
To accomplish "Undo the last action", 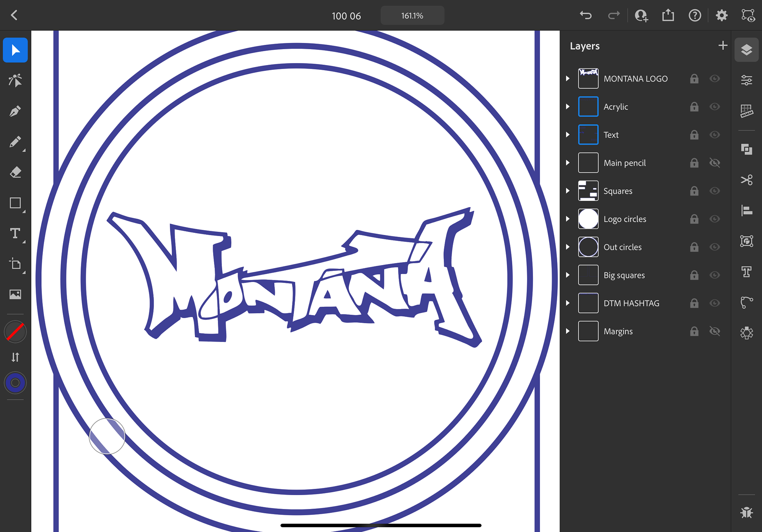I will 586,15.
